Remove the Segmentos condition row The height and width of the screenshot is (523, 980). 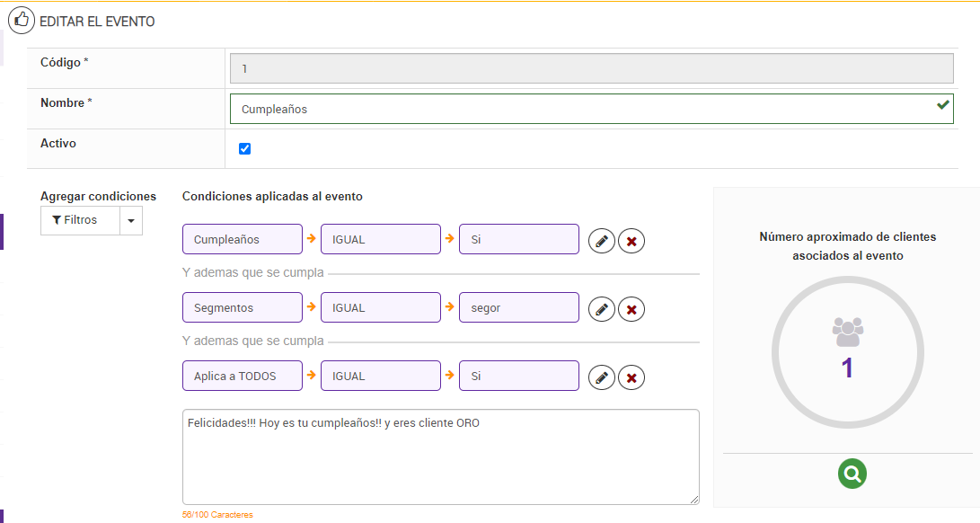pos(631,309)
